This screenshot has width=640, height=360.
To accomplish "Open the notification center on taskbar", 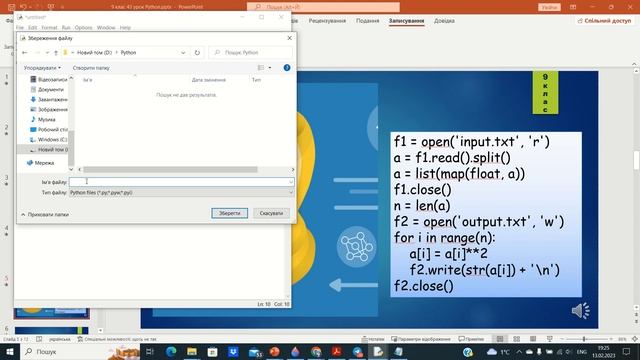I will click(x=627, y=351).
